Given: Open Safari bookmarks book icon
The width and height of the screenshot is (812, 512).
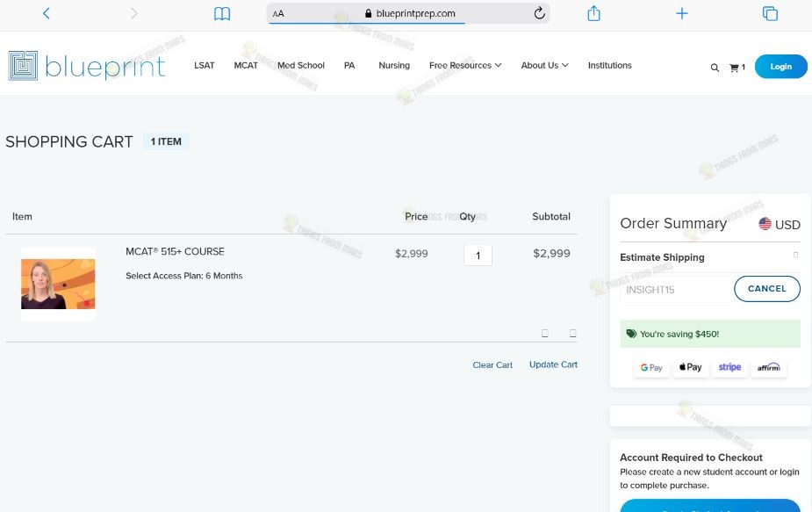Looking at the screenshot, I should point(221,13).
